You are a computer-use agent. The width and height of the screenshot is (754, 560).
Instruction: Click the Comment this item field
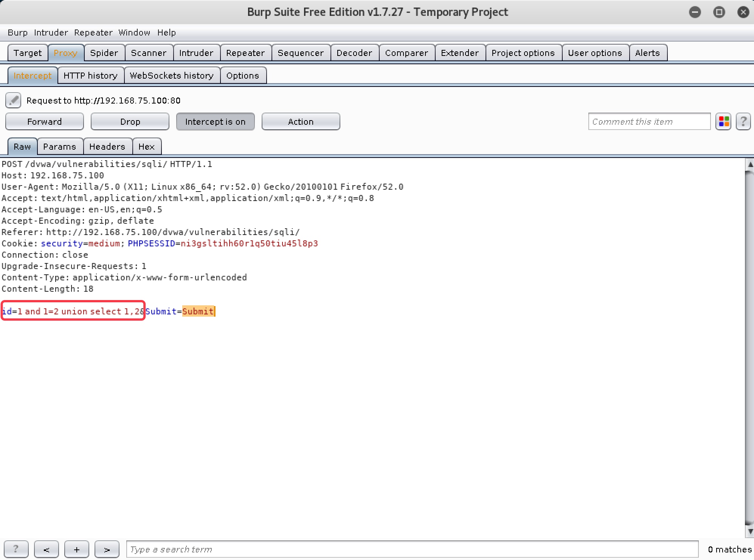pyautogui.click(x=649, y=122)
